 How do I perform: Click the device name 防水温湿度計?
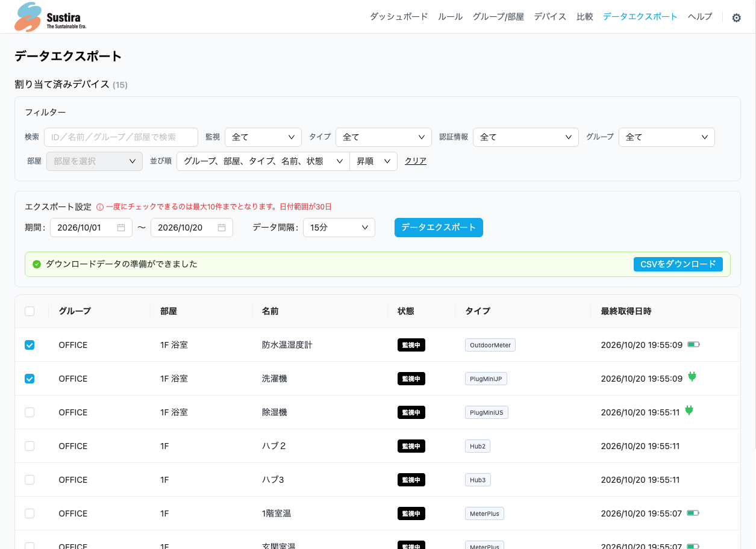pos(287,345)
